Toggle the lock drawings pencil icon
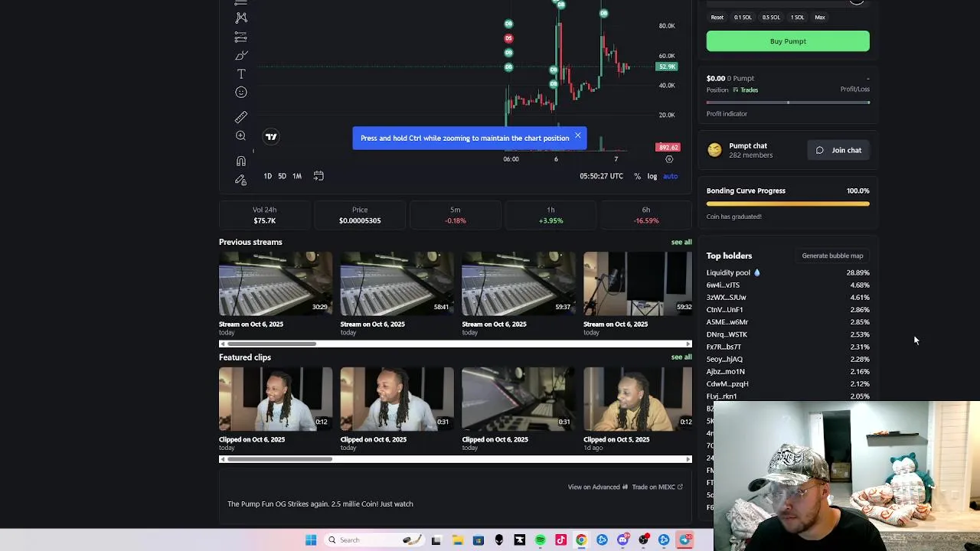This screenshot has width=980, height=551. 241,180
